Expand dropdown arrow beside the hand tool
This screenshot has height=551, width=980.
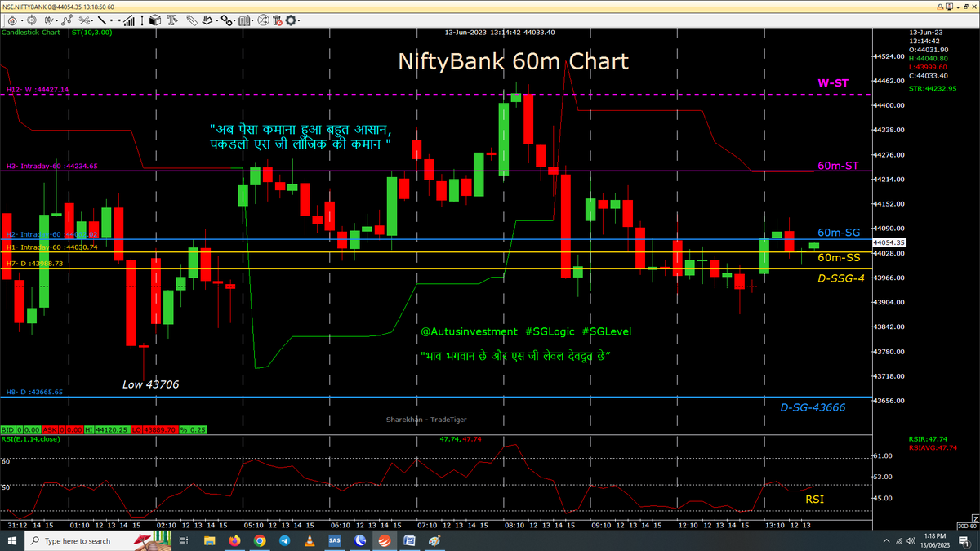coord(216,20)
